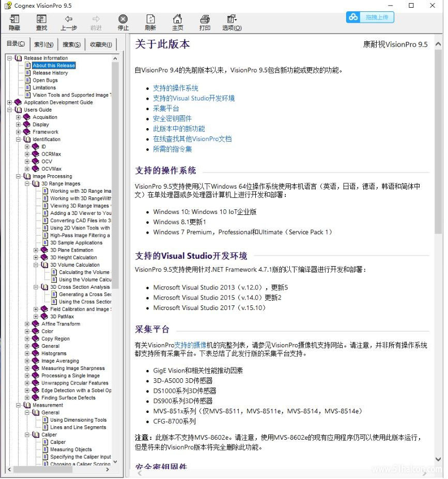Open the Options (选项) toolbar icon
The width and height of the screenshot is (448, 479).
click(231, 19)
